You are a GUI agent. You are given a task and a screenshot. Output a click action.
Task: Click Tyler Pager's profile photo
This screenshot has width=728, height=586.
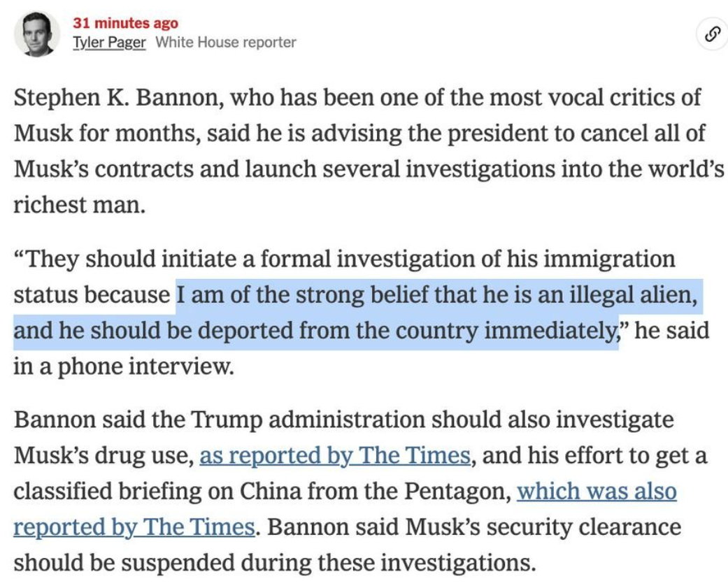point(36,34)
